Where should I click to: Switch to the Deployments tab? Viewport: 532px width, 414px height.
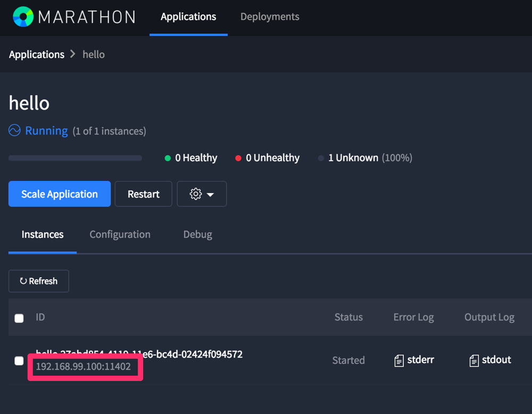pos(270,16)
